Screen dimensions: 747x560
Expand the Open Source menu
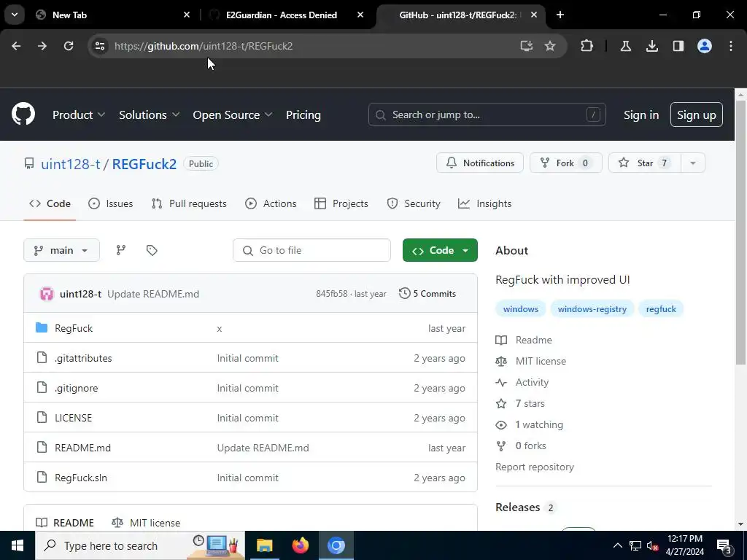click(233, 114)
